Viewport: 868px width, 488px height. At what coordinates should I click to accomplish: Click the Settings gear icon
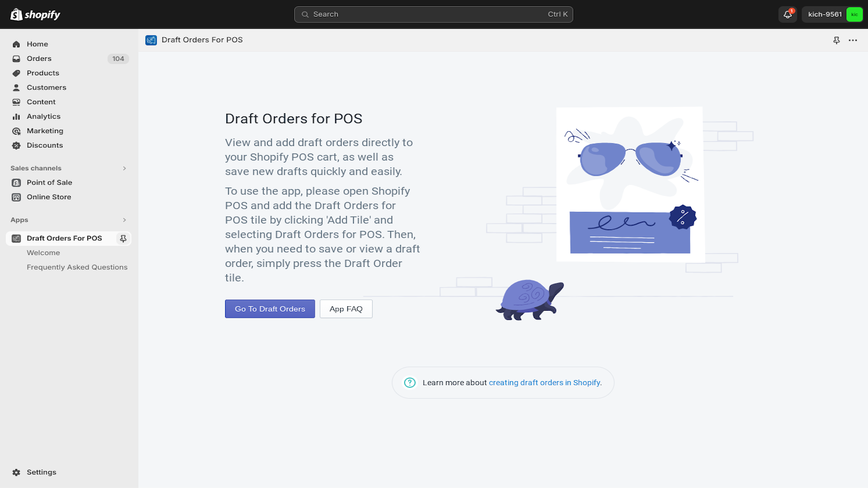(x=16, y=472)
